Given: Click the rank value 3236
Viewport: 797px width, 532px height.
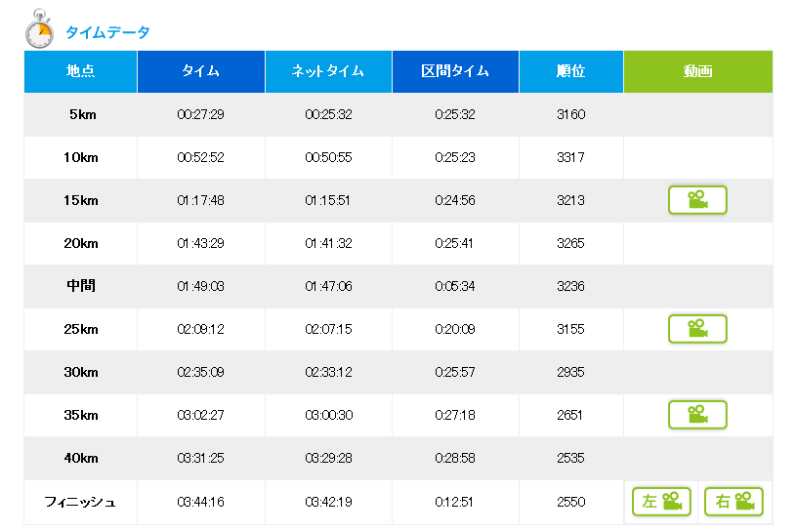Looking at the screenshot, I should [570, 286].
